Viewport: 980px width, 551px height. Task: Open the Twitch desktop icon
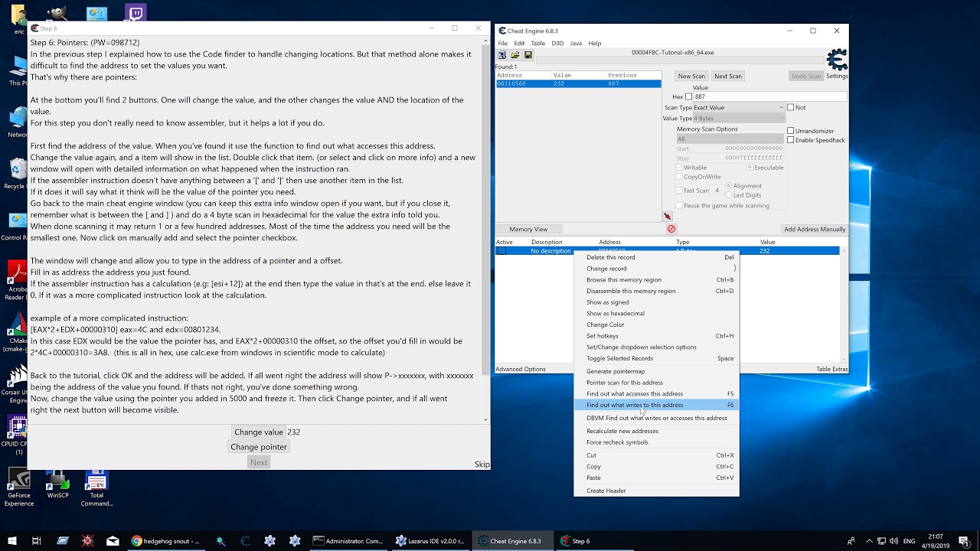(x=136, y=12)
